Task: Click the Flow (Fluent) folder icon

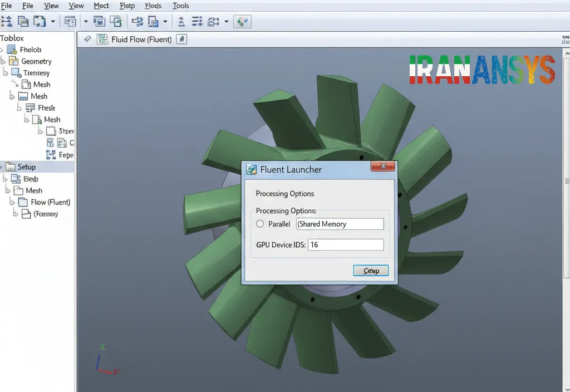Action: tap(23, 202)
